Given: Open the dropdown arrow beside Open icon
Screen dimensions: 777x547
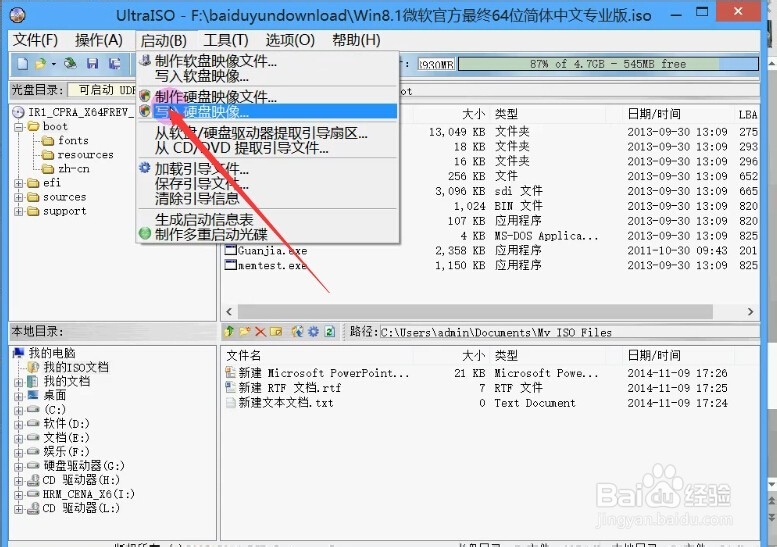Looking at the screenshot, I should [53, 64].
